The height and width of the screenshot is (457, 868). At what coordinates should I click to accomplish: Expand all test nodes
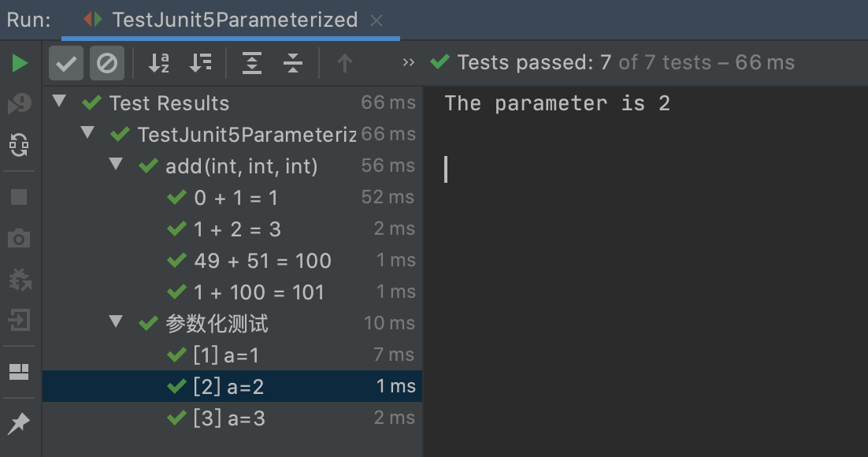tap(252, 63)
